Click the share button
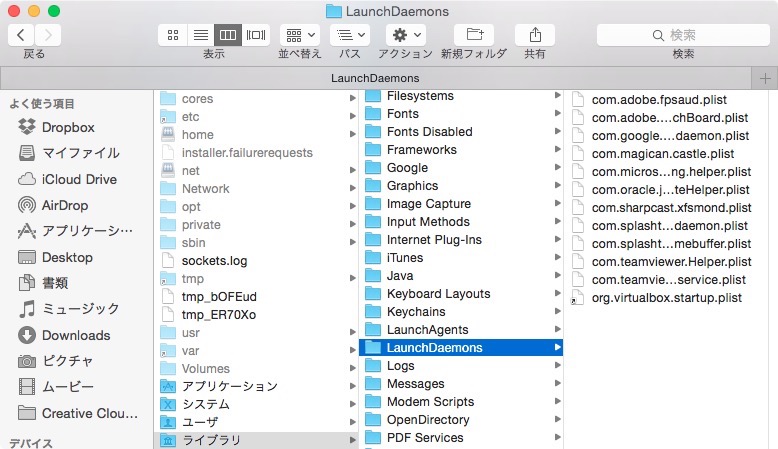This screenshot has width=778, height=449. click(x=535, y=34)
